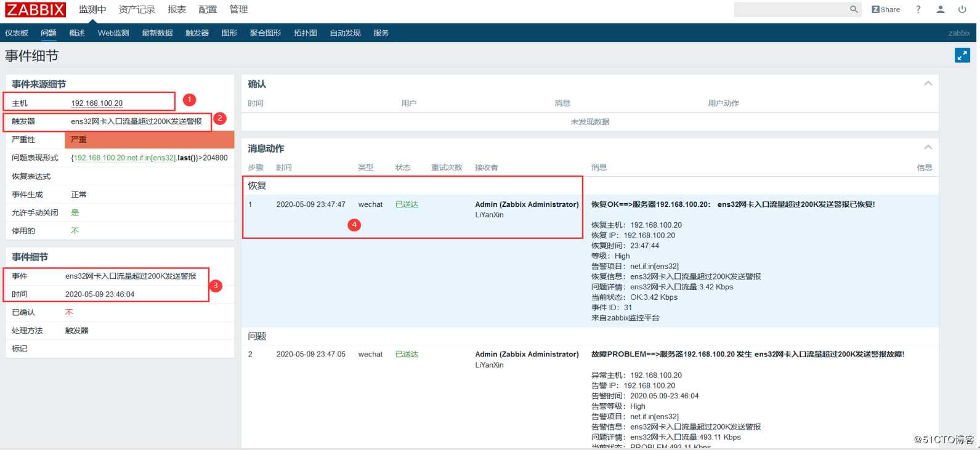The height and width of the screenshot is (450, 980).
Task: Click recovery time 2020-05-09 23:47:47
Action: tap(311, 204)
